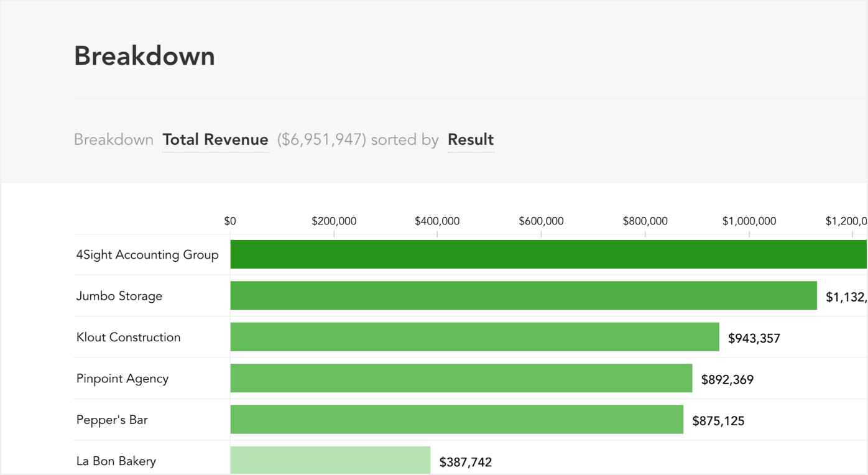Open the Total Revenue metric dropdown
868x475 pixels.
pyautogui.click(x=215, y=140)
